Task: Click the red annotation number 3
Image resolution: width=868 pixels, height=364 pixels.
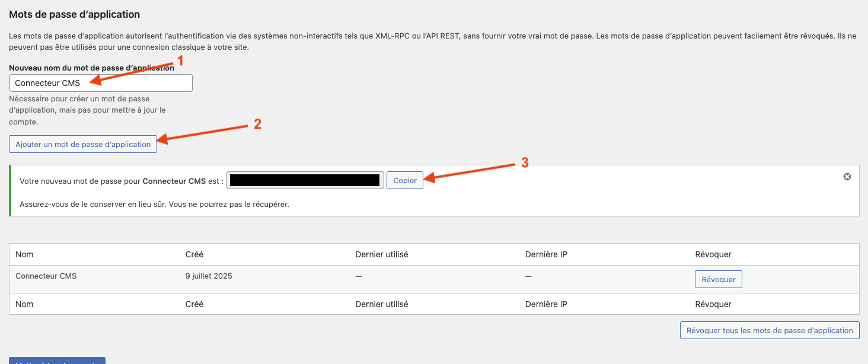Action: click(524, 163)
